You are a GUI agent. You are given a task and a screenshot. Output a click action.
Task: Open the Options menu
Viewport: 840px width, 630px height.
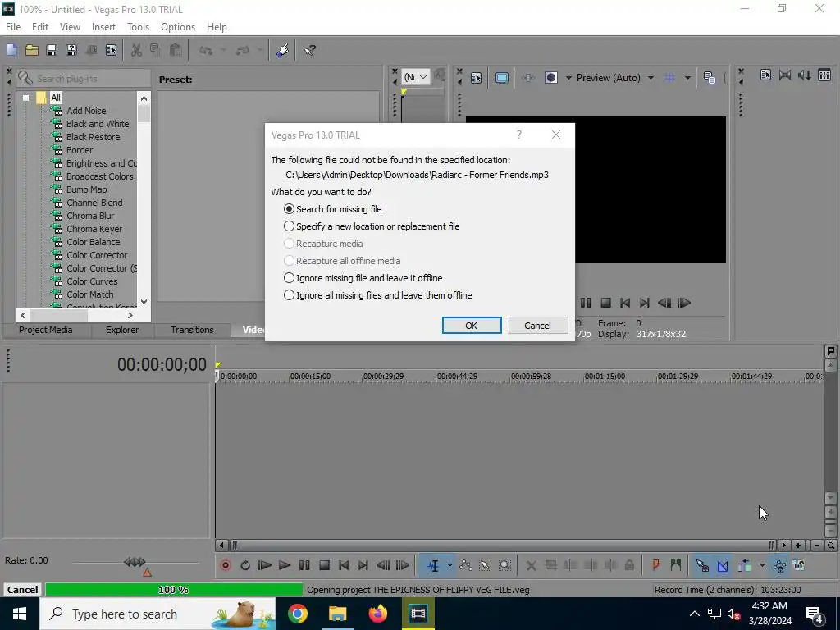click(178, 27)
